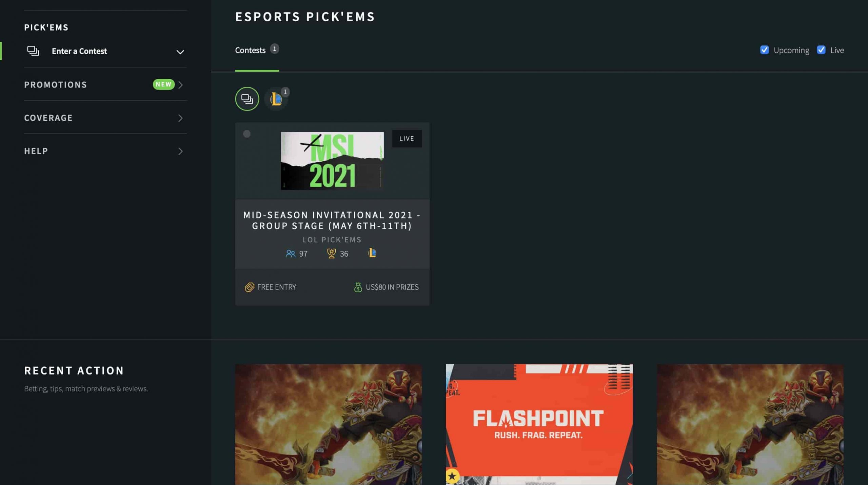Uncheck the Live checkbox
The width and height of the screenshot is (868, 485).
[x=821, y=50]
